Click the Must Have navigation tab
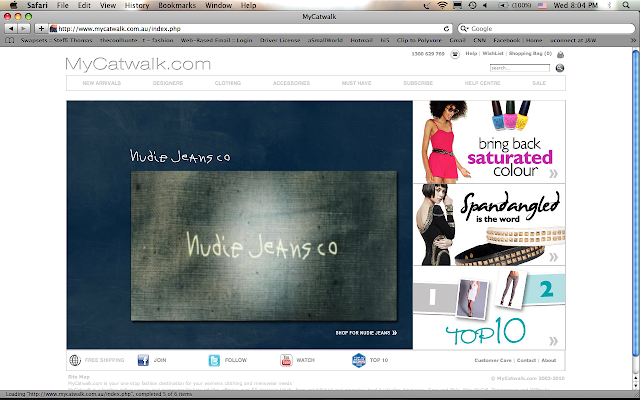This screenshot has width=640, height=400. [356, 83]
